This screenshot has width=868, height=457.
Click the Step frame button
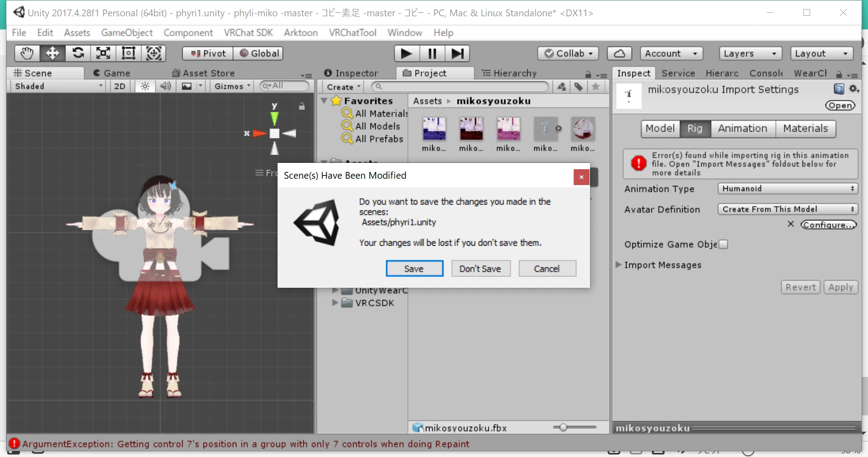(x=458, y=53)
